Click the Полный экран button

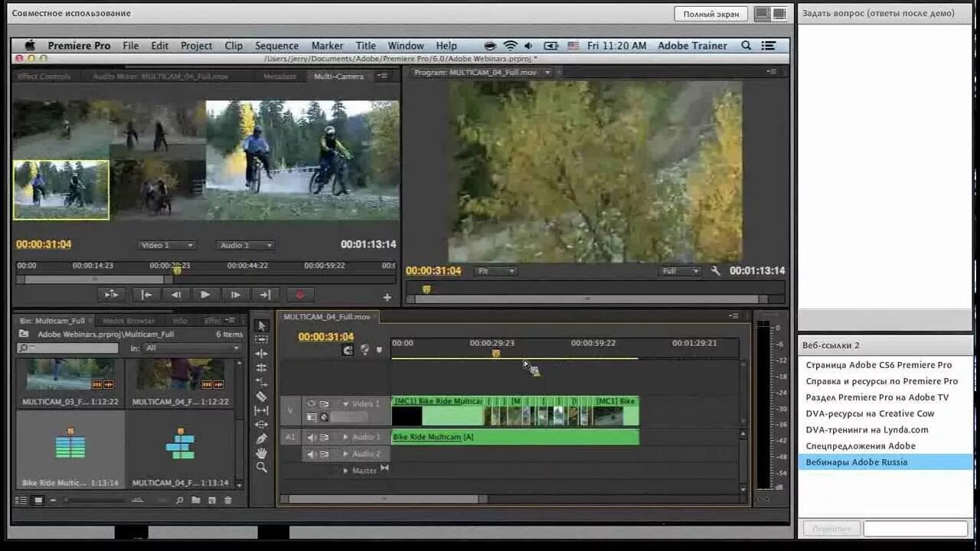click(x=710, y=14)
